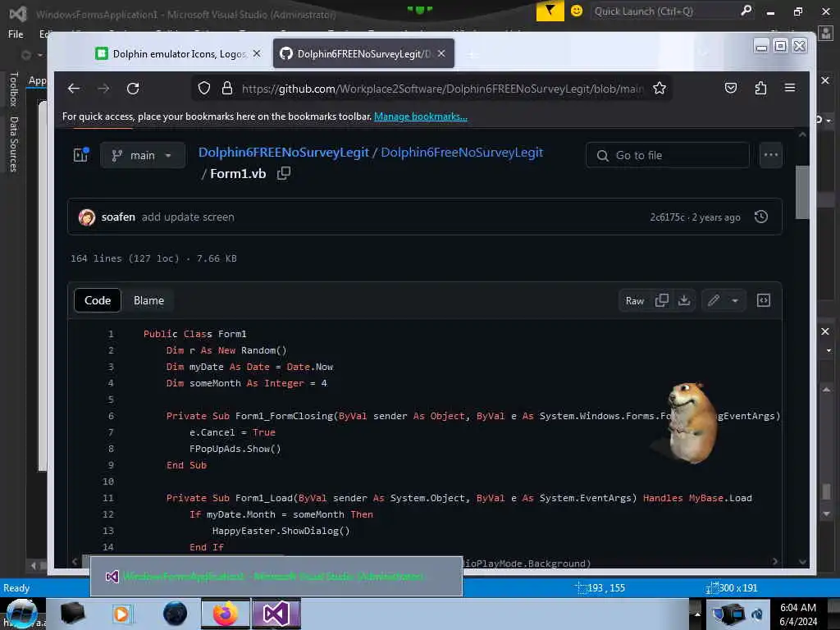Open the Dolphin6FreeNoSurveyLegit folder link
The image size is (840, 630).
coord(462,152)
